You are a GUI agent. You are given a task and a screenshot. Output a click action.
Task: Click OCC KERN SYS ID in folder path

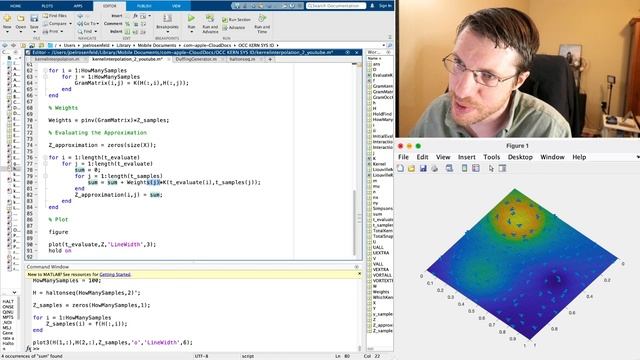(x=256, y=45)
